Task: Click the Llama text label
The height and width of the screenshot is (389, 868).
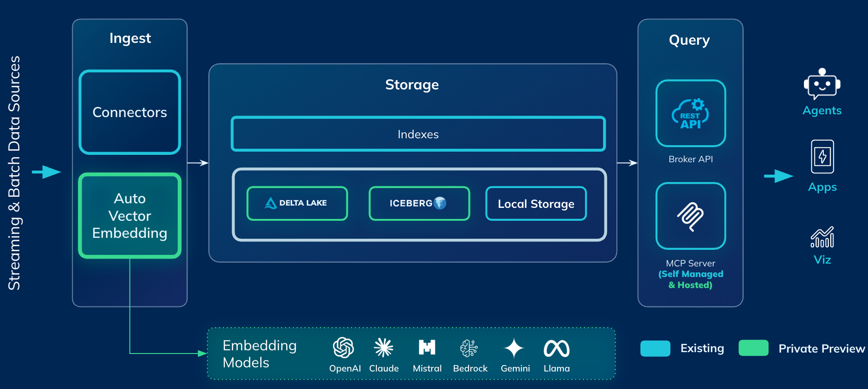Action: click(x=557, y=368)
